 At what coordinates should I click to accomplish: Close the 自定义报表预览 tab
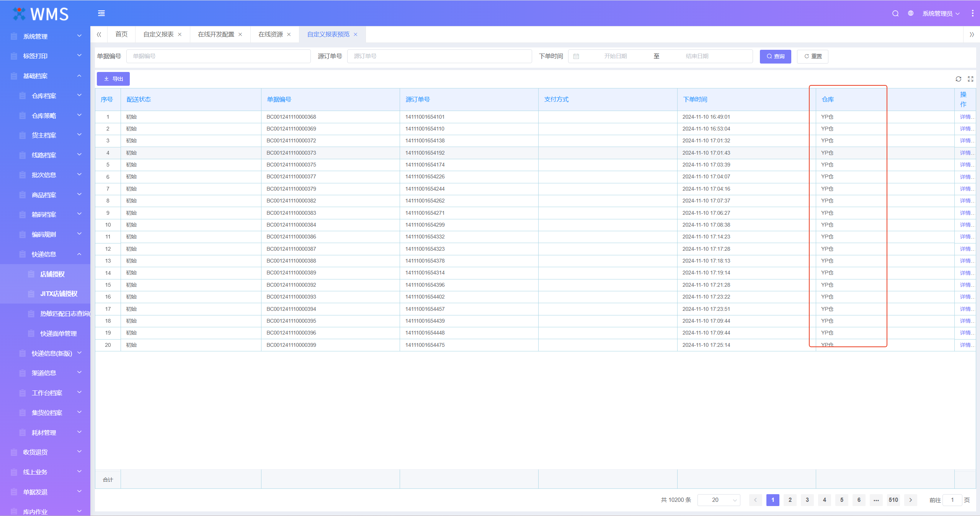(x=356, y=34)
